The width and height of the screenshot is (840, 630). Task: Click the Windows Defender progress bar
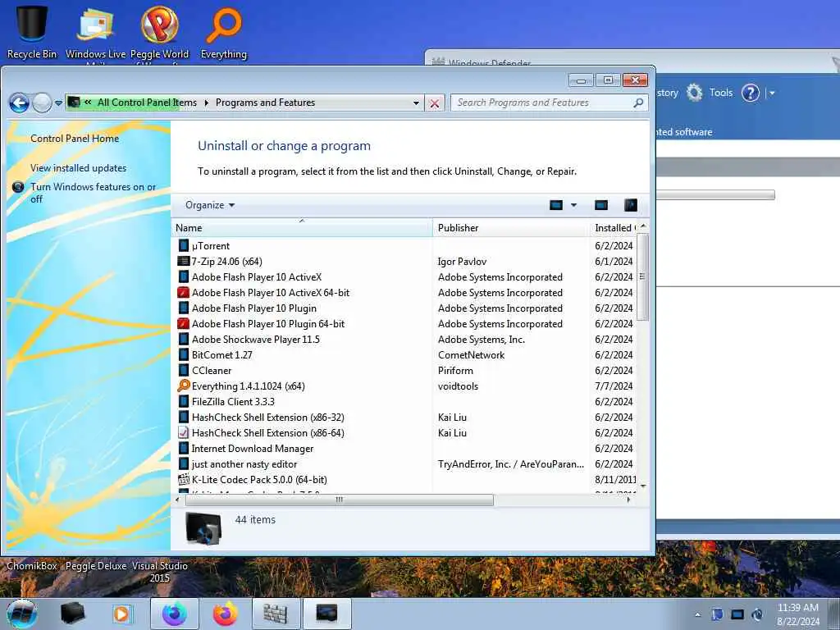tap(715, 195)
